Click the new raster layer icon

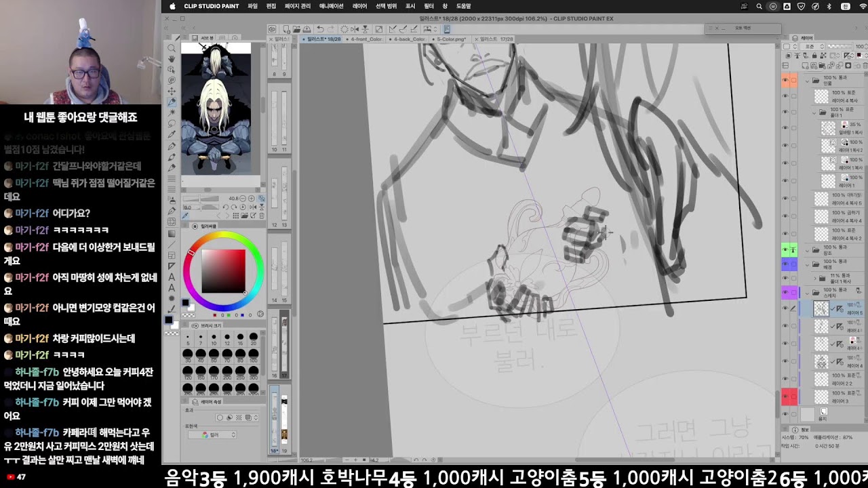coord(805,66)
